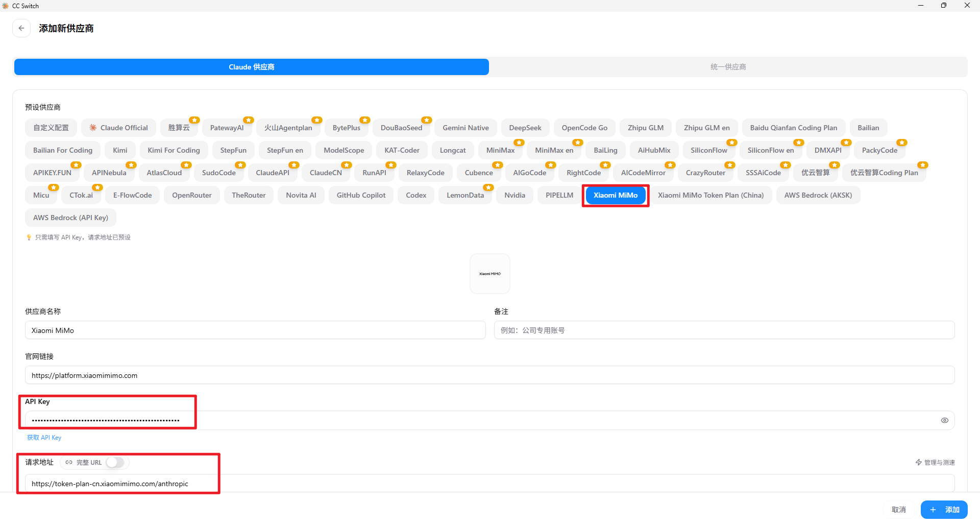This screenshot has height=525, width=980.
Task: Toggle the 完整 URL switch
Action: click(115, 463)
